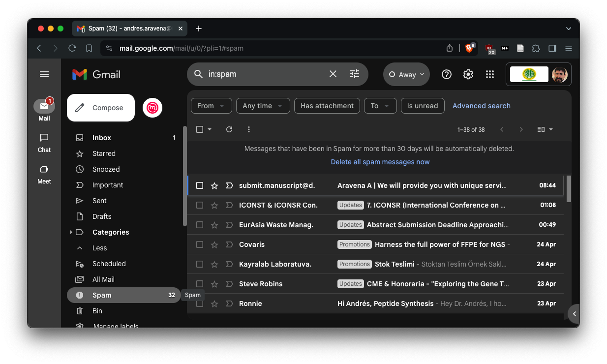Open Gmail settings gear icon
The width and height of the screenshot is (607, 364).
(x=468, y=74)
